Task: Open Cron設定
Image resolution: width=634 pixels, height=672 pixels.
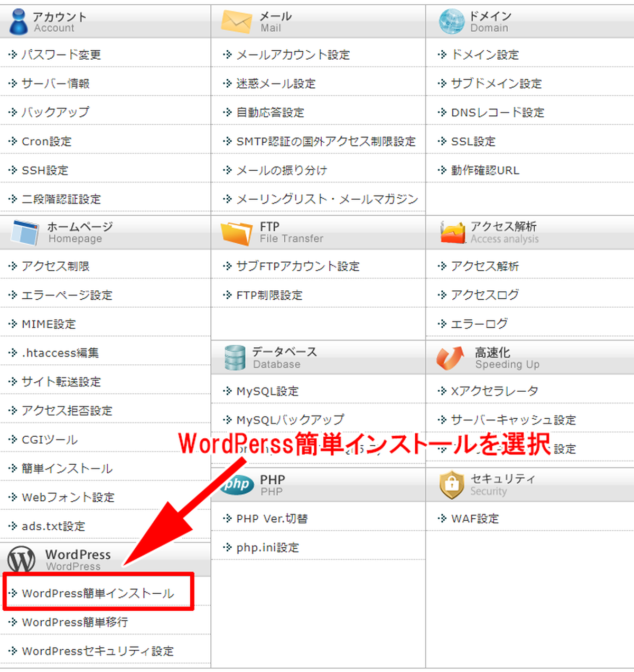Action: [x=46, y=141]
